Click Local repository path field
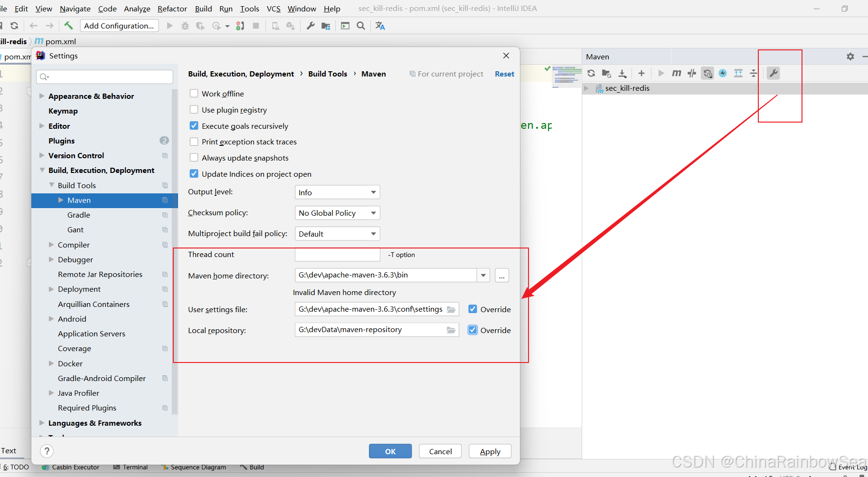The height and width of the screenshot is (477, 868). (377, 330)
